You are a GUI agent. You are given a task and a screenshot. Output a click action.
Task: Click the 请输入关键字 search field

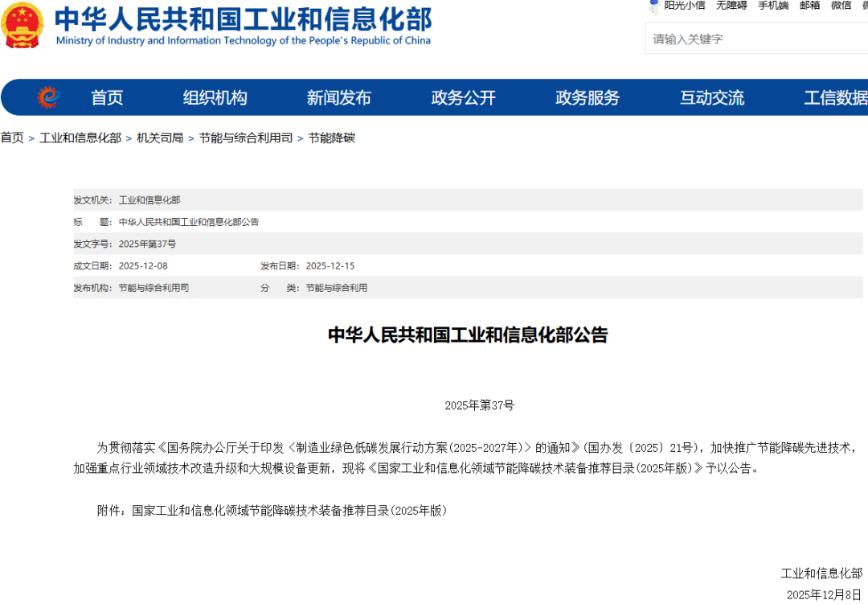pos(757,39)
